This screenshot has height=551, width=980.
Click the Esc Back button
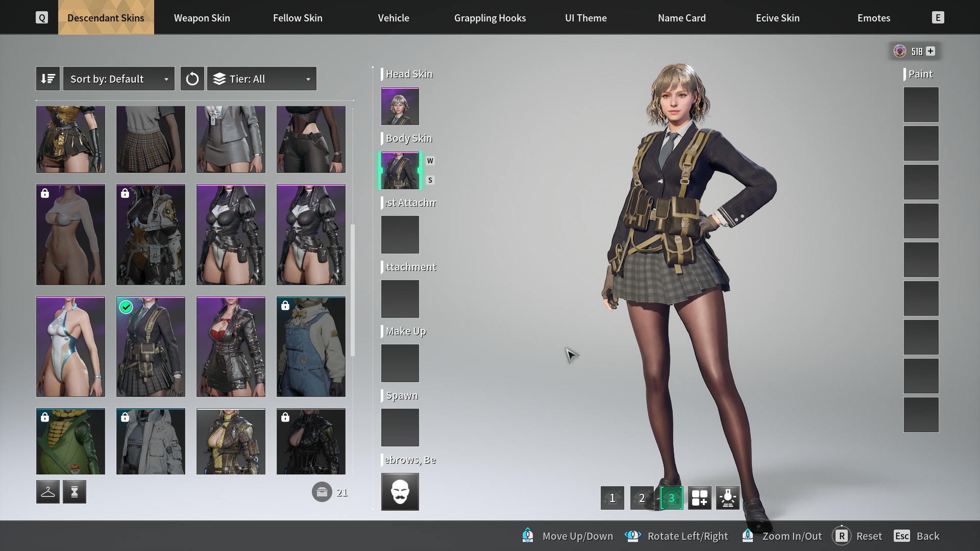pyautogui.click(x=917, y=536)
